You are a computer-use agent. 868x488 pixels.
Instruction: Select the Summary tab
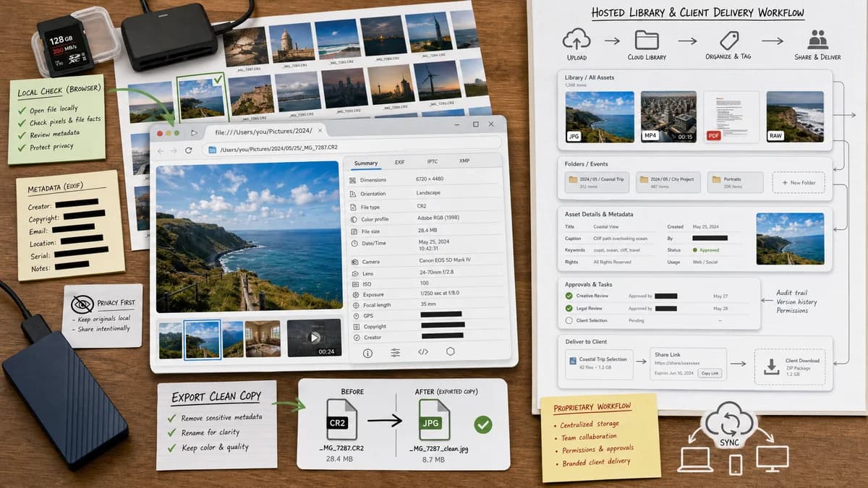click(x=366, y=163)
